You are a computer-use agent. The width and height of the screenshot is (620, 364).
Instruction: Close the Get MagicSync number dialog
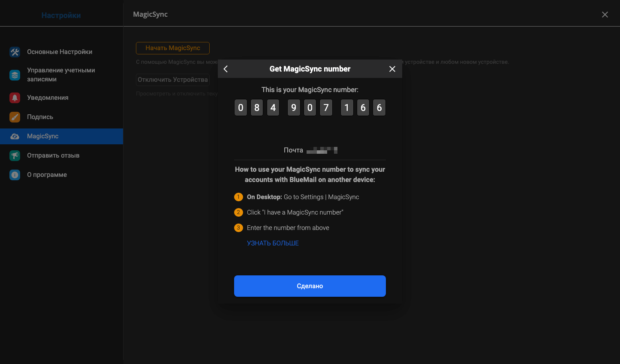392,69
